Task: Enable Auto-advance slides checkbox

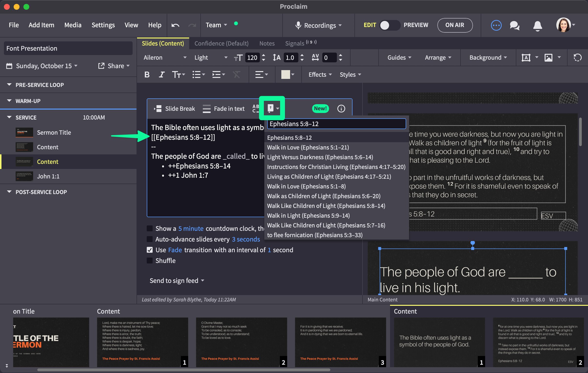Action: point(149,239)
